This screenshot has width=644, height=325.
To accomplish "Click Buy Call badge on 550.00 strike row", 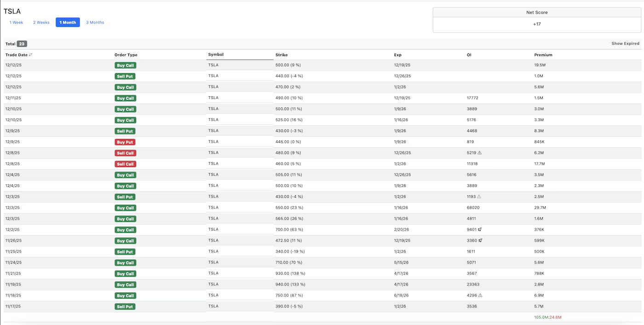I will 126,208.
